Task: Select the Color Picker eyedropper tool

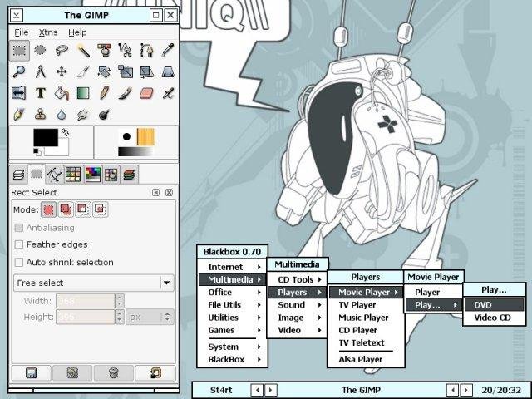Action: point(168,51)
